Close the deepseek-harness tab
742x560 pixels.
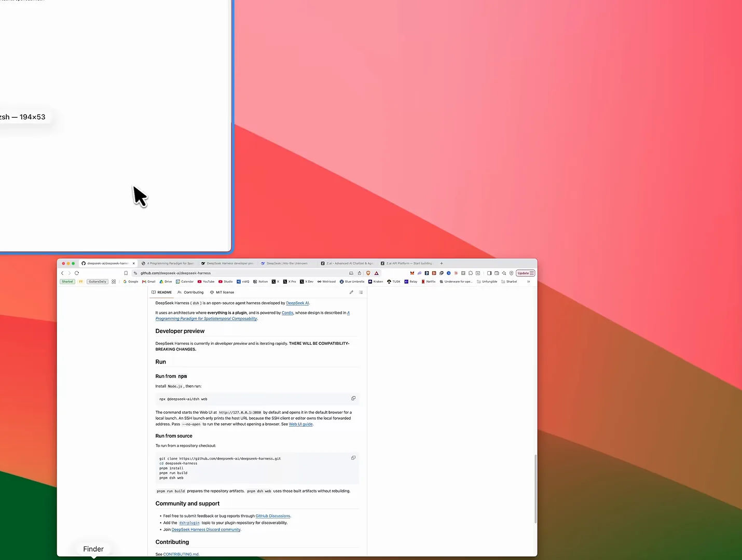[x=134, y=263]
